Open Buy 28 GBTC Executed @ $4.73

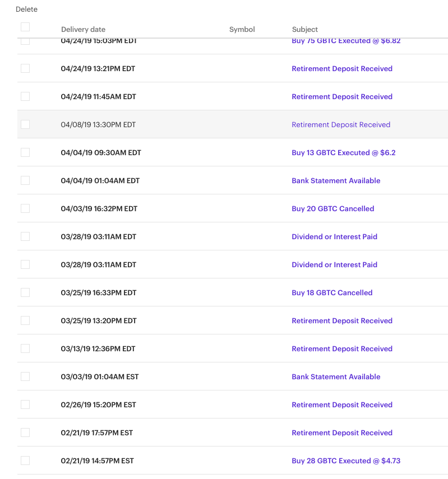[346, 461]
